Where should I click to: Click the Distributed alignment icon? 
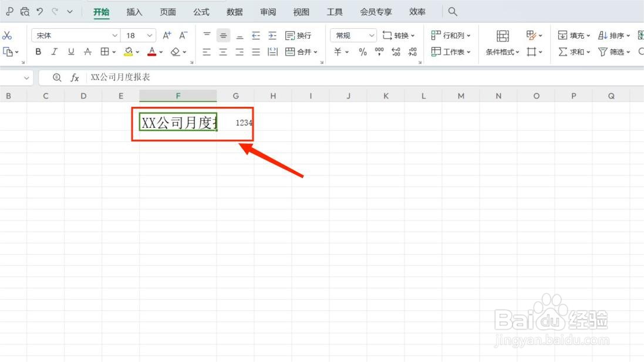pyautogui.click(x=273, y=52)
